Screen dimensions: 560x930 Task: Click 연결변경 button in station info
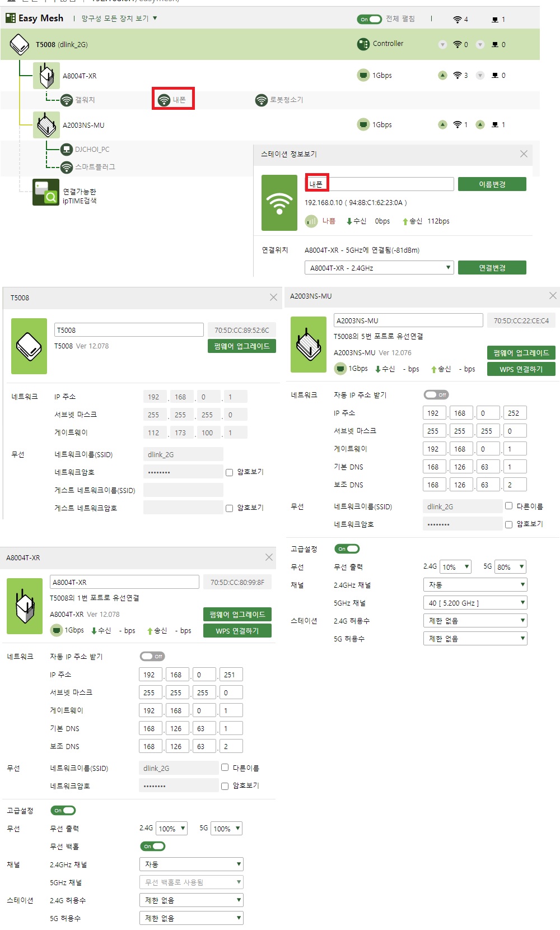click(492, 268)
